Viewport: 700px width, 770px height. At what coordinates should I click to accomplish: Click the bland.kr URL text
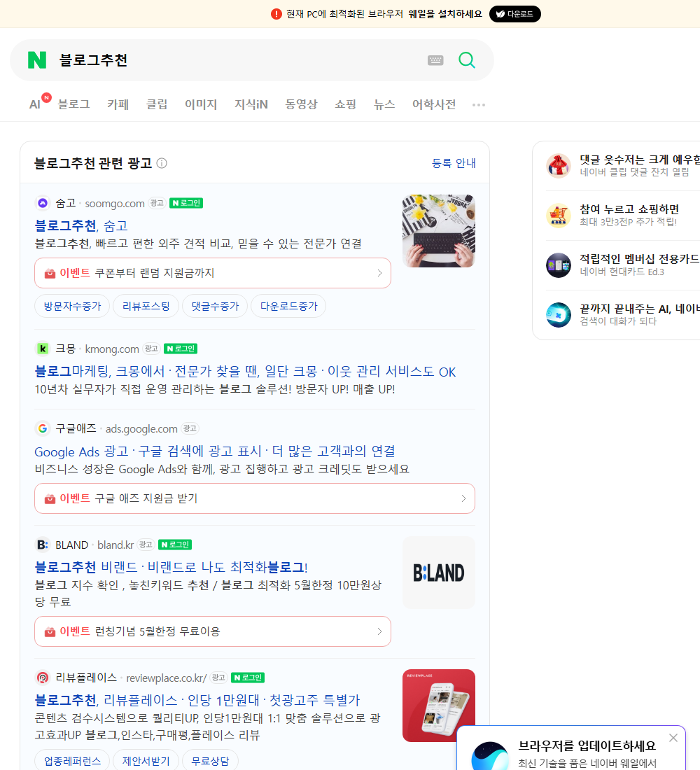115,545
